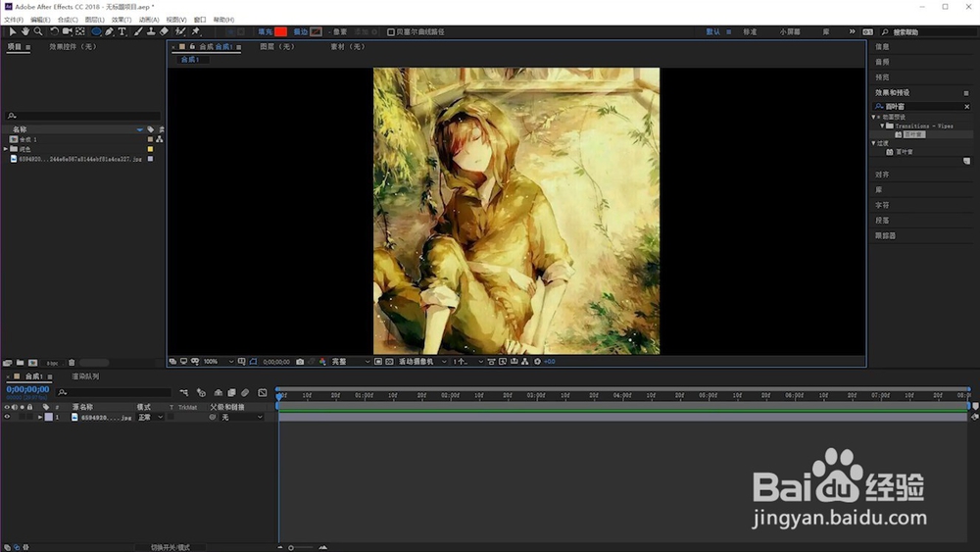Select the Horizontal Type tool
The image size is (980, 552).
[122, 31]
